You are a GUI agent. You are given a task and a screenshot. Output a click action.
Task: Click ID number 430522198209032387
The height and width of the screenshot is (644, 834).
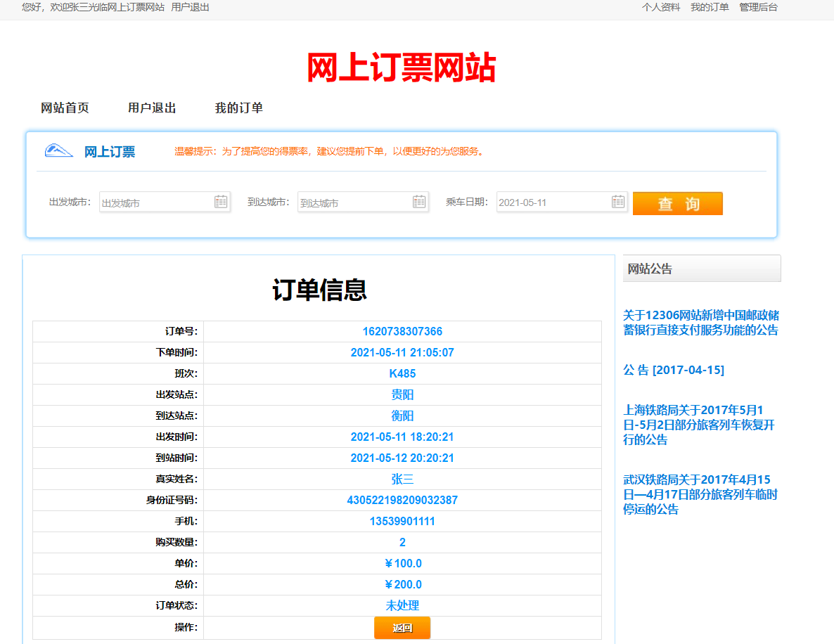402,501
